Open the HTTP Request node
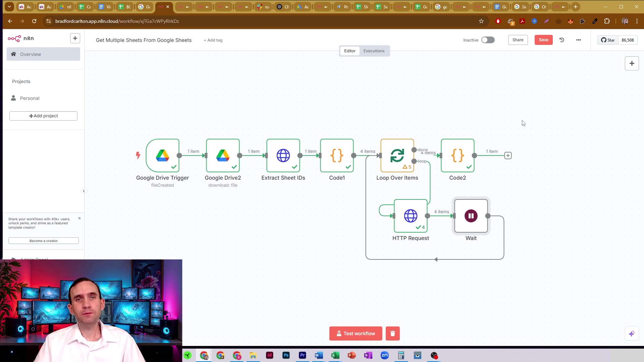644x362 pixels. click(411, 216)
